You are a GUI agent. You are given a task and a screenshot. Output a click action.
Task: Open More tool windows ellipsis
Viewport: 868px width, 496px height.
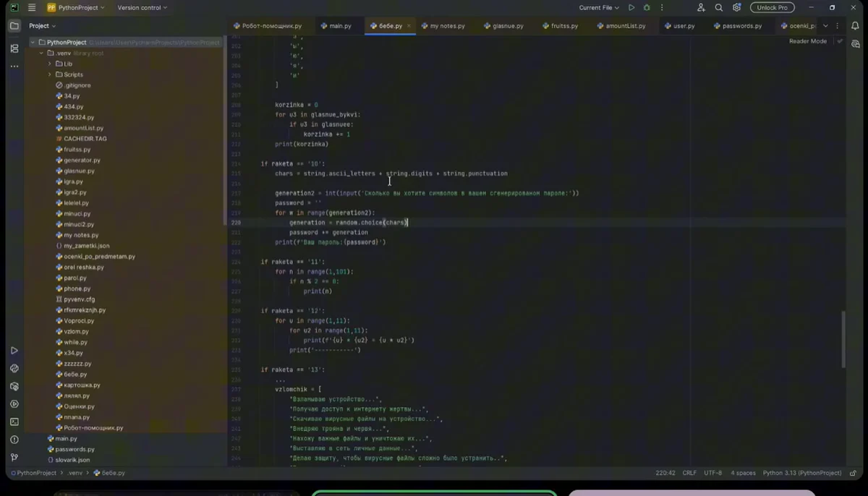pyautogui.click(x=14, y=67)
